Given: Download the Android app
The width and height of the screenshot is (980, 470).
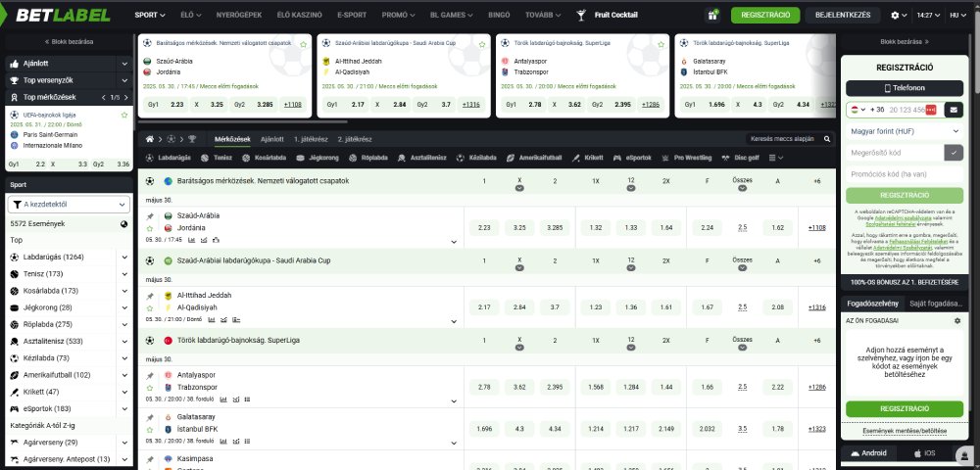Looking at the screenshot, I should 869,453.
